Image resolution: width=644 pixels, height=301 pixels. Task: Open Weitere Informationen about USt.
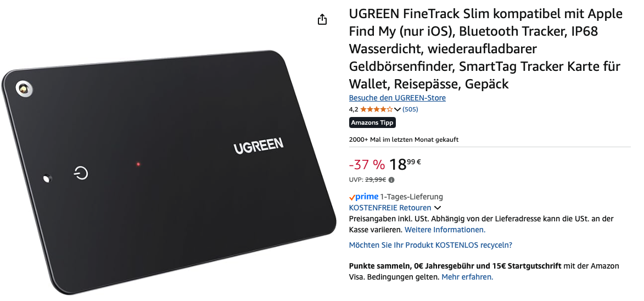[x=445, y=230]
